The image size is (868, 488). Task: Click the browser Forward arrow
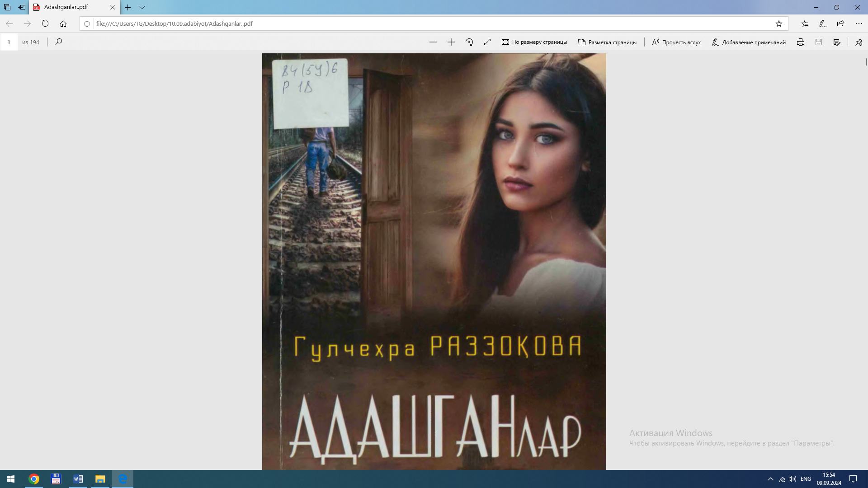[27, 23]
